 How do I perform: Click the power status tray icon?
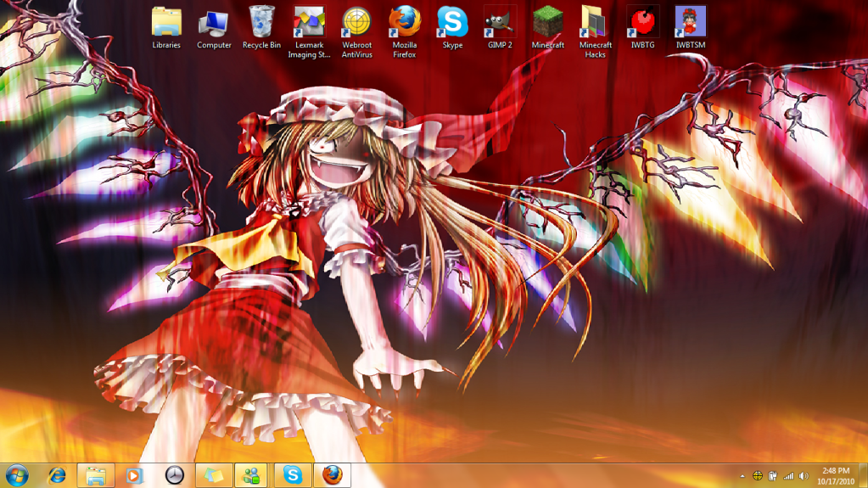pyautogui.click(x=773, y=476)
